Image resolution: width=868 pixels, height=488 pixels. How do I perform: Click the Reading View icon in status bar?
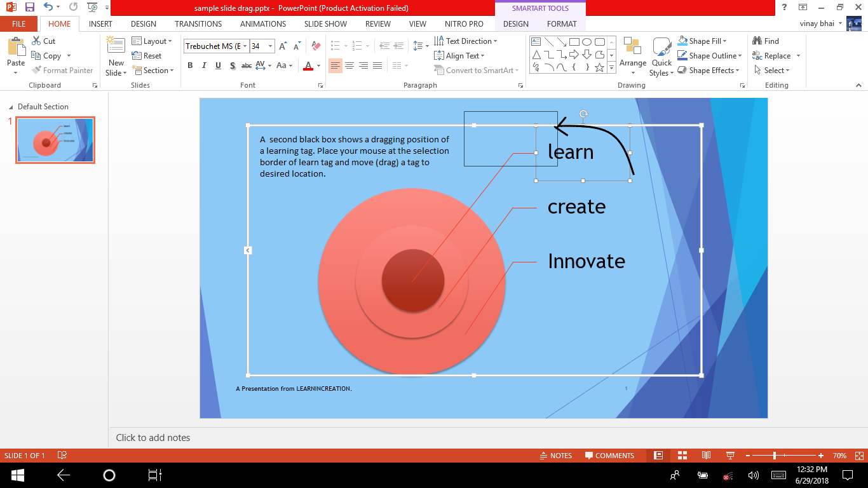coord(706,456)
